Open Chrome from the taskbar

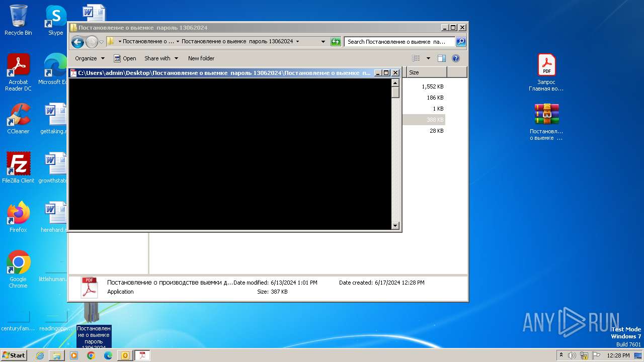tap(91, 355)
